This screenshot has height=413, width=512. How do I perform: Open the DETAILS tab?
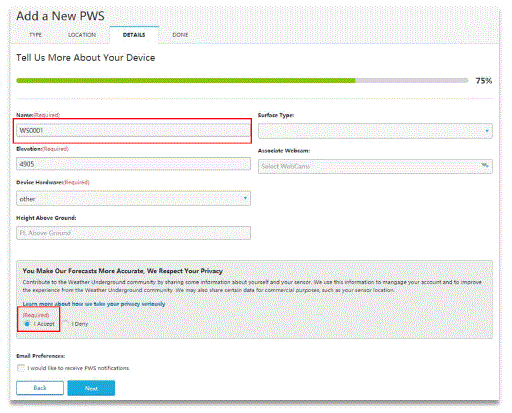(134, 35)
